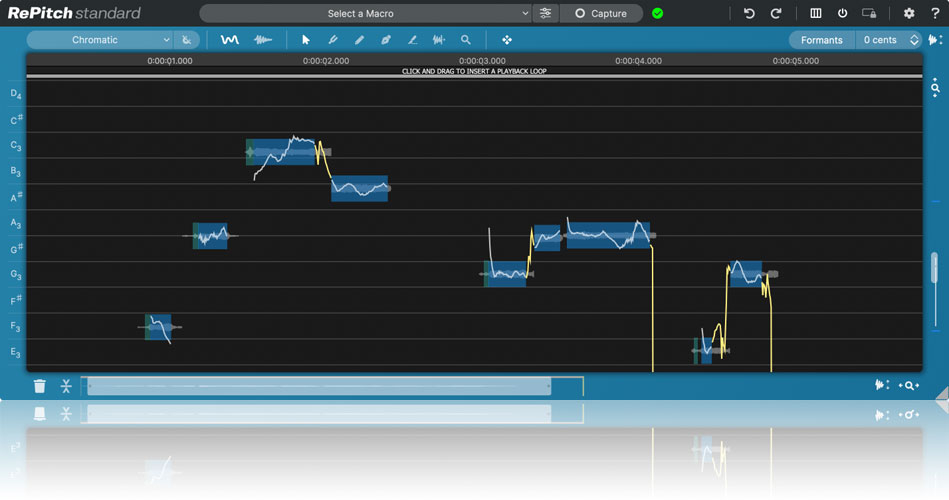Image resolution: width=949 pixels, height=500 pixels.
Task: Toggle the power bypass button
Action: point(842,14)
